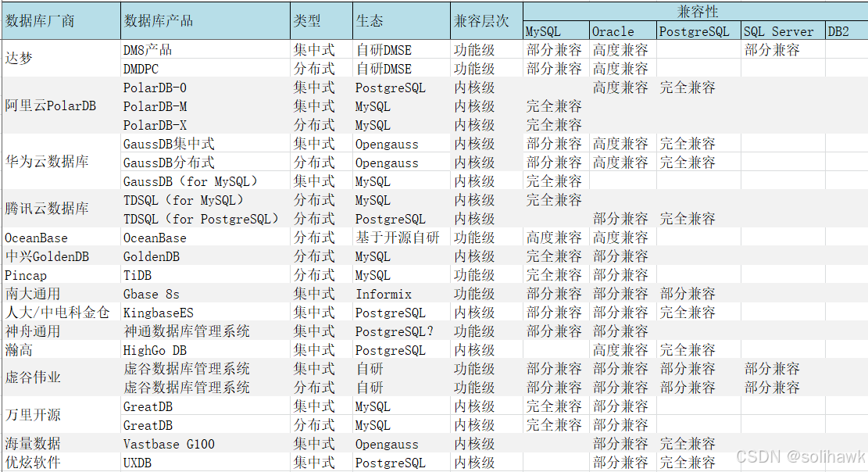The image size is (868, 472).
Task: Select PolarDB-X row 分布式 cell
Action: tap(321, 125)
